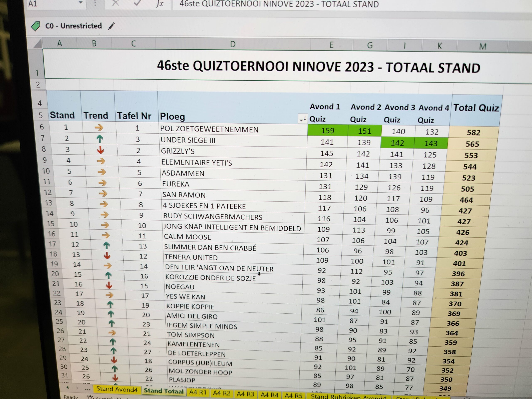Edit sensitivity label with pencil icon
The height and width of the screenshot is (399, 532).
tap(111, 26)
